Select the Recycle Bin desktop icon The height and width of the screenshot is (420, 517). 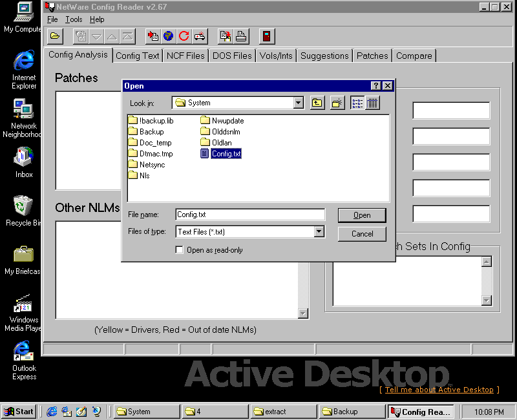[23, 211]
